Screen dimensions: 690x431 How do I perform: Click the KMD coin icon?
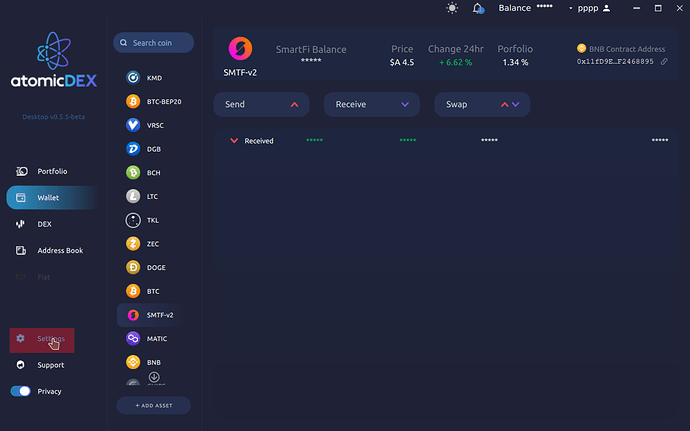point(133,78)
